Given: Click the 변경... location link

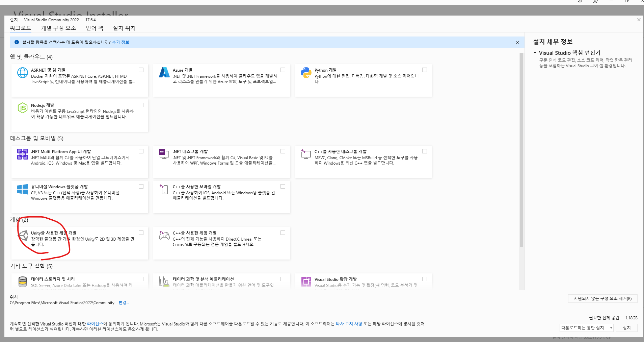Looking at the screenshot, I should pyautogui.click(x=124, y=302).
